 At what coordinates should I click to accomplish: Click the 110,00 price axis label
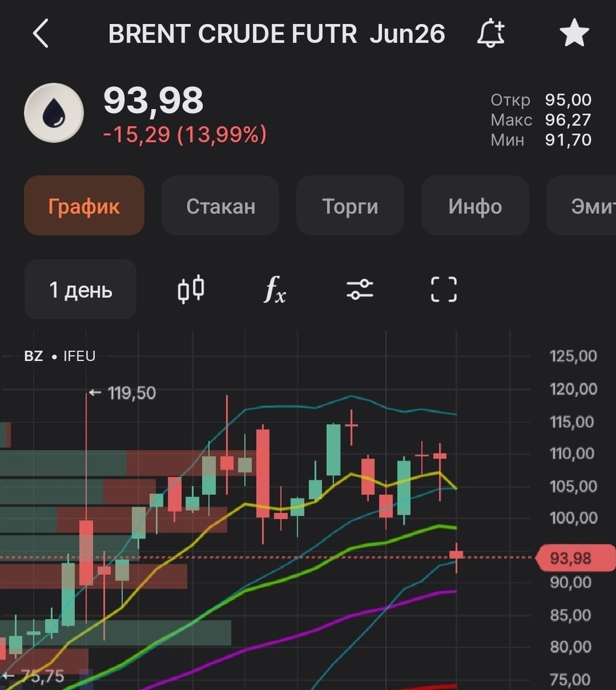click(x=572, y=454)
